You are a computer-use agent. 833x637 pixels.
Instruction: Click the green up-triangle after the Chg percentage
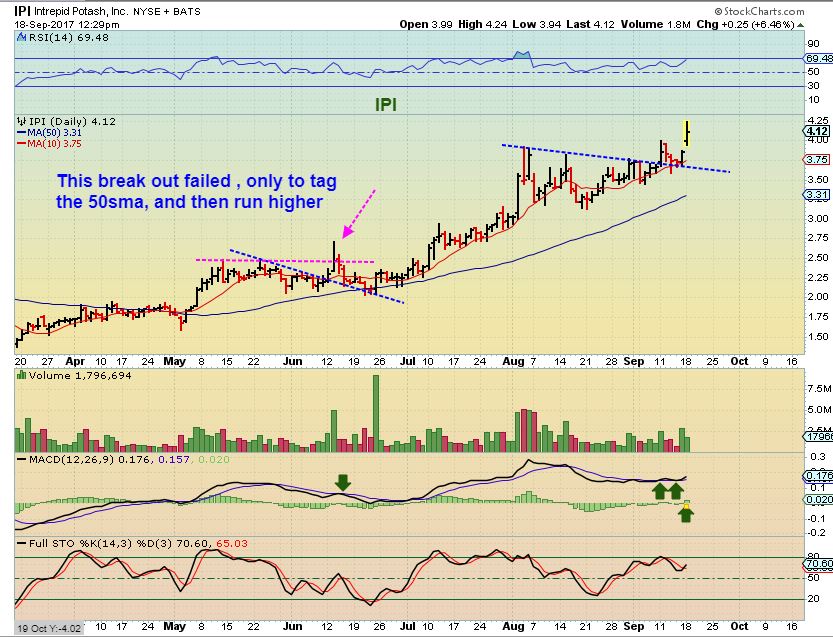800,25
